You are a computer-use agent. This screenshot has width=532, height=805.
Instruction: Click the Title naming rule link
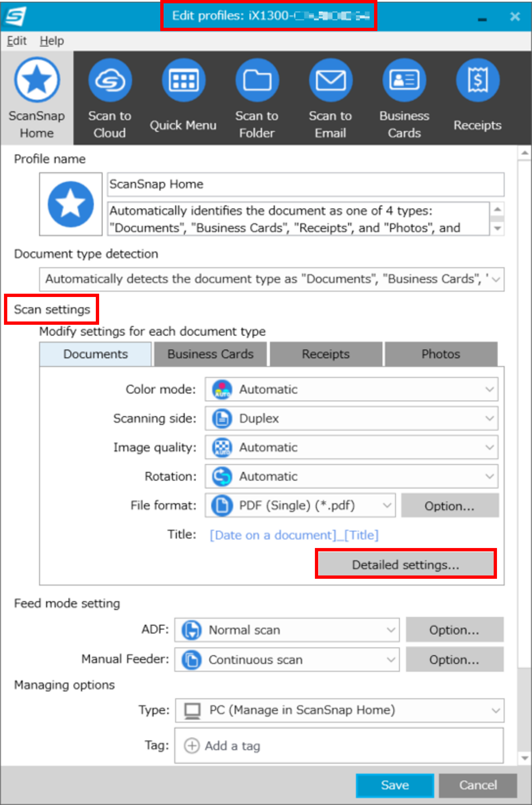pyautogui.click(x=294, y=535)
